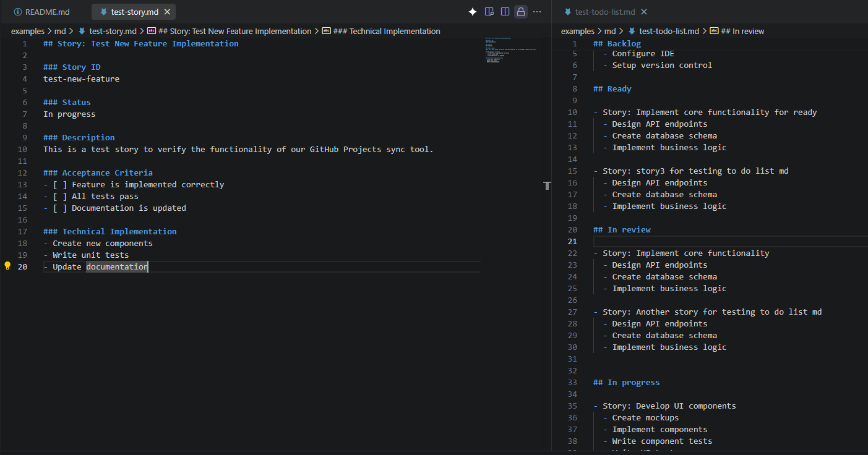Image resolution: width=868 pixels, height=455 pixels.
Task: Switch to the README.md tab
Action: (x=41, y=12)
